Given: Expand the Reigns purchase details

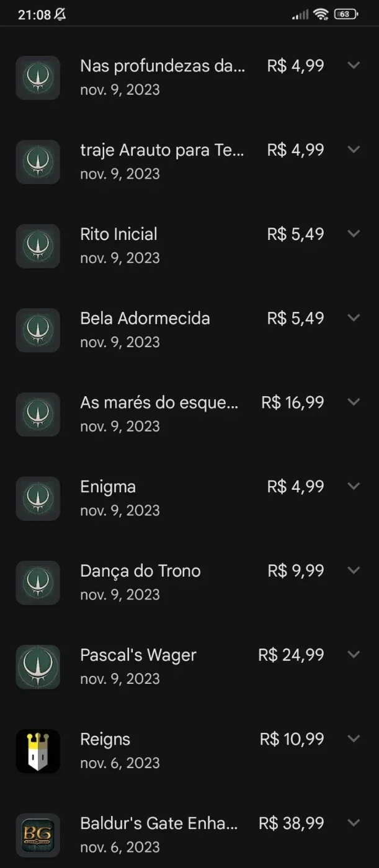Looking at the screenshot, I should tap(354, 738).
